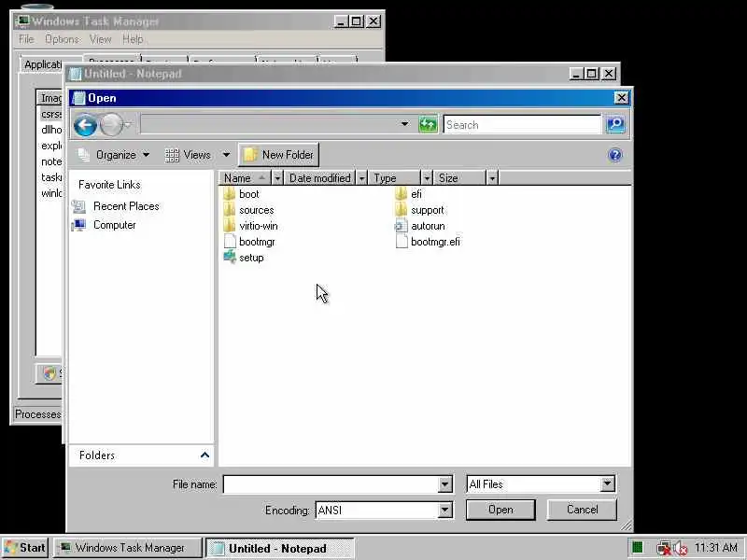
Task: Expand the Folders pane chevron
Action: (x=204, y=455)
